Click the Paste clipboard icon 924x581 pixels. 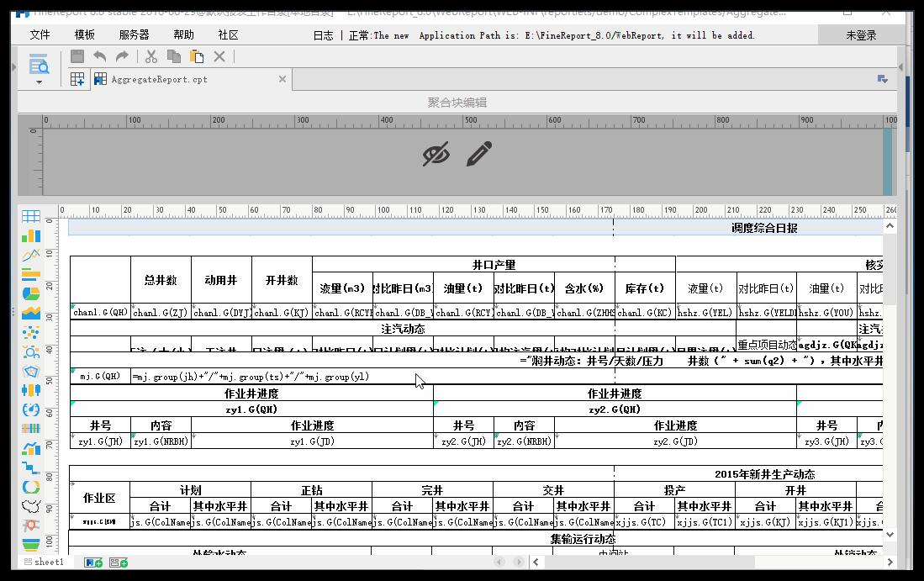(197, 56)
